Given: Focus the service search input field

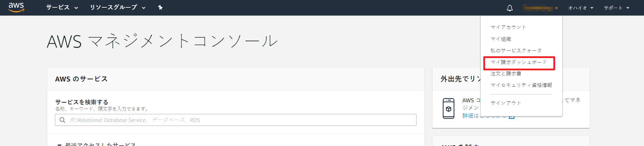Looking at the screenshot, I should (239, 120).
